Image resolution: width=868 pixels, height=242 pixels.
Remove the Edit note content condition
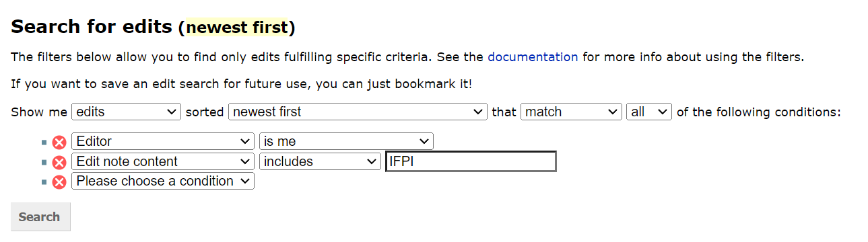(x=59, y=162)
